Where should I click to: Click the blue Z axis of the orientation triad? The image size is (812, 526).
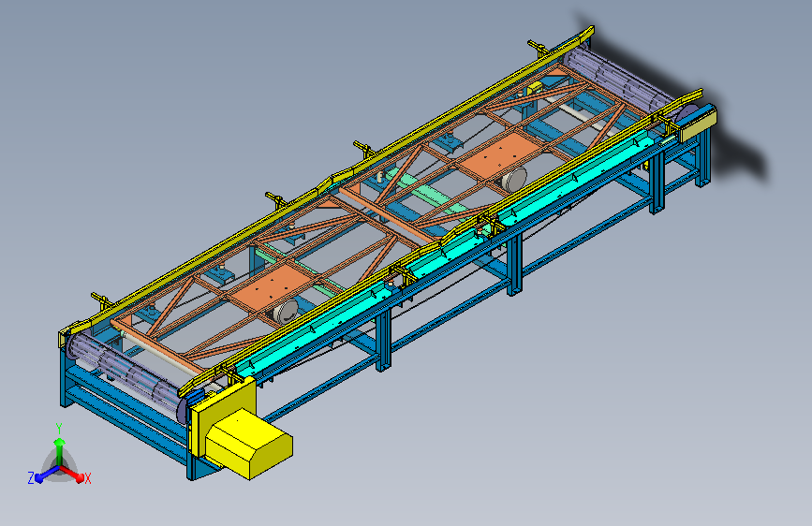pos(47,474)
